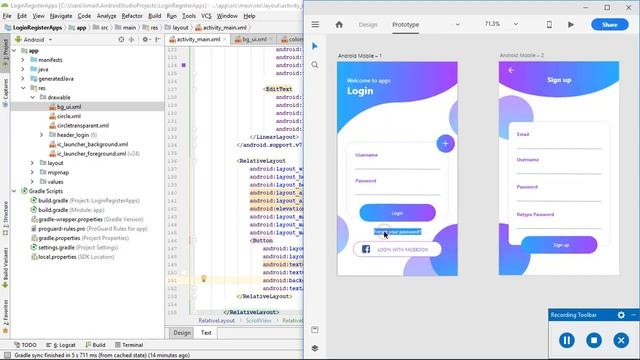The width and height of the screenshot is (640, 360).
Task: Open the dropdown arrow next to Prototype
Action: pyautogui.click(x=457, y=24)
